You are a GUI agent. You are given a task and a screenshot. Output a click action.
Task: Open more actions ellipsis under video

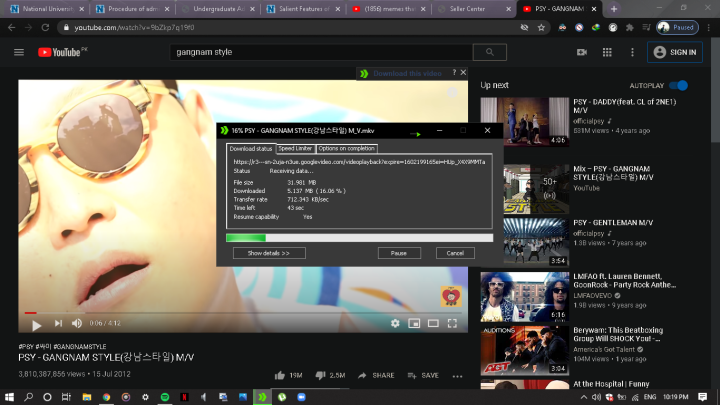click(457, 376)
